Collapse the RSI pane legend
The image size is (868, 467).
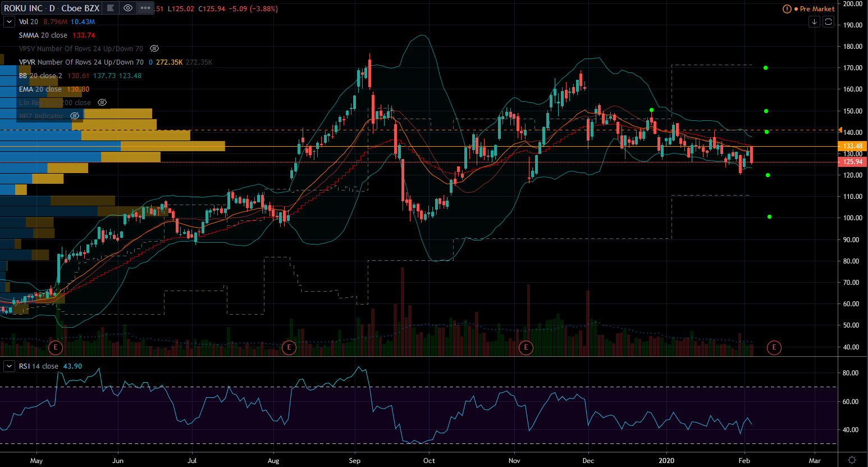tap(9, 366)
